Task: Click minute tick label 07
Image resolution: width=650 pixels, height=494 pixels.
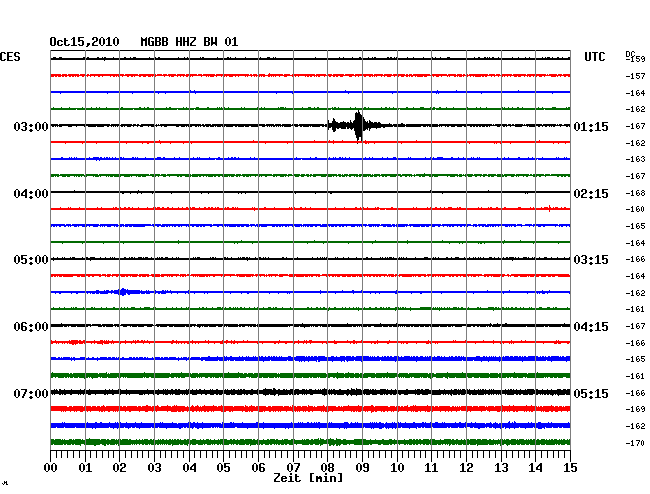Action: click(293, 468)
